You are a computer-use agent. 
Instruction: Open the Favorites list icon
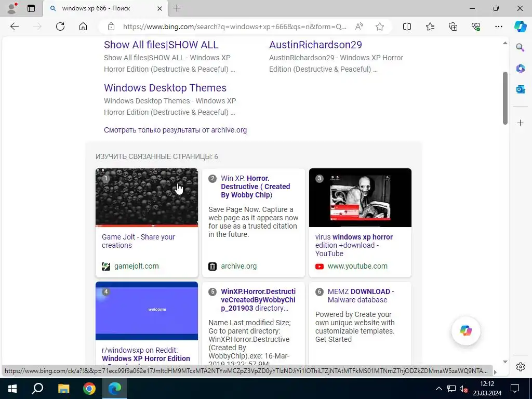click(x=430, y=26)
